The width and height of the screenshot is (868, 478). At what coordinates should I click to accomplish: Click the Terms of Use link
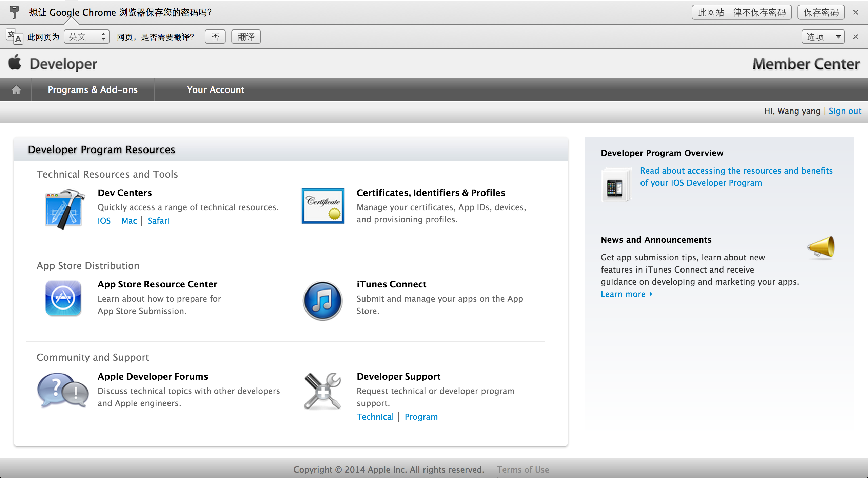click(x=523, y=470)
